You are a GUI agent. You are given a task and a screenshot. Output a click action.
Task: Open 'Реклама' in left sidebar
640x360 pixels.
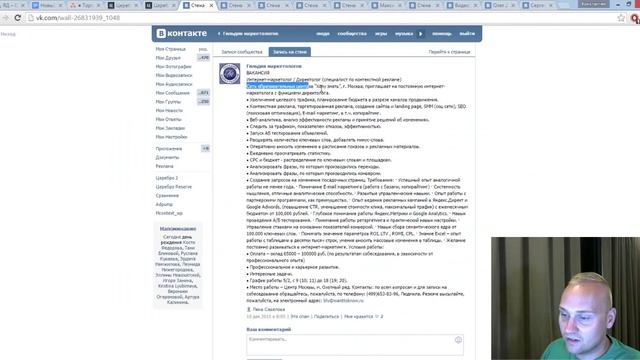pos(164,166)
